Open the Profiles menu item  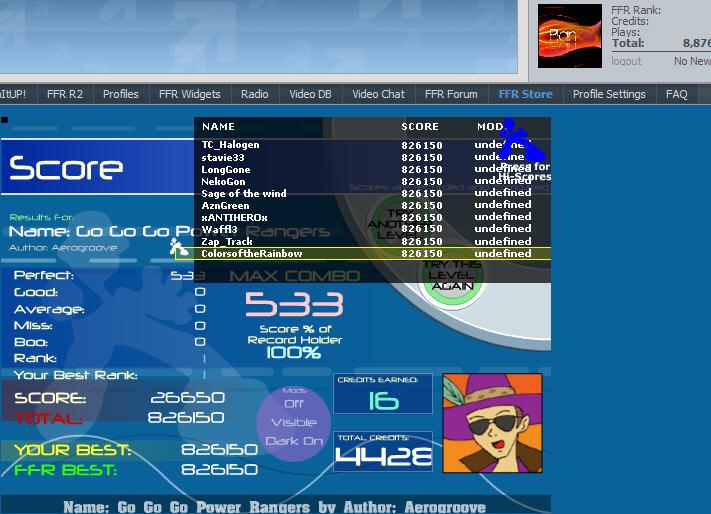[x=121, y=94]
